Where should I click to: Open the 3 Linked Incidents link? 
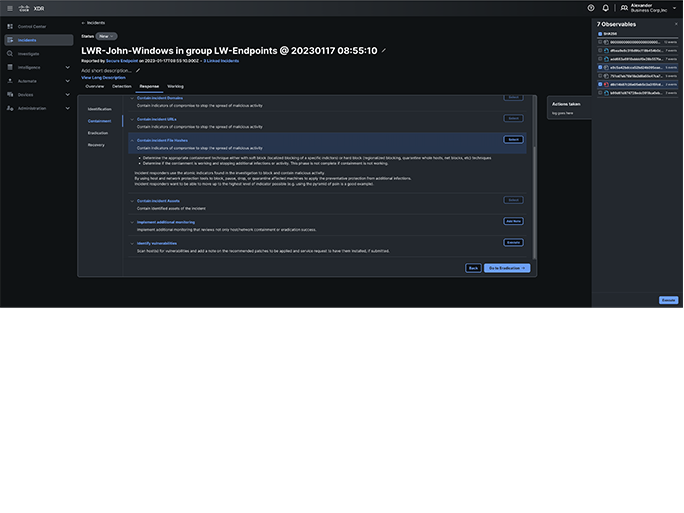(221, 61)
